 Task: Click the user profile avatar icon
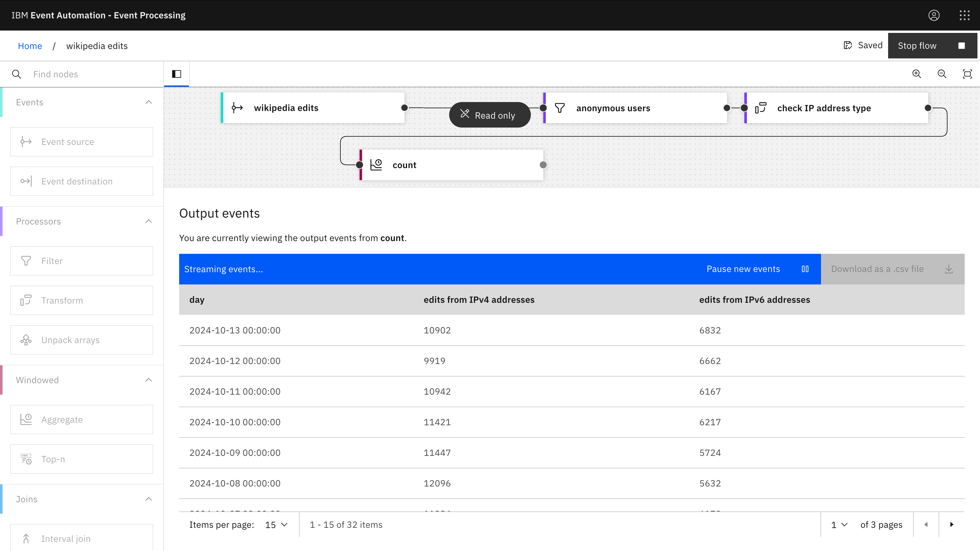click(934, 15)
